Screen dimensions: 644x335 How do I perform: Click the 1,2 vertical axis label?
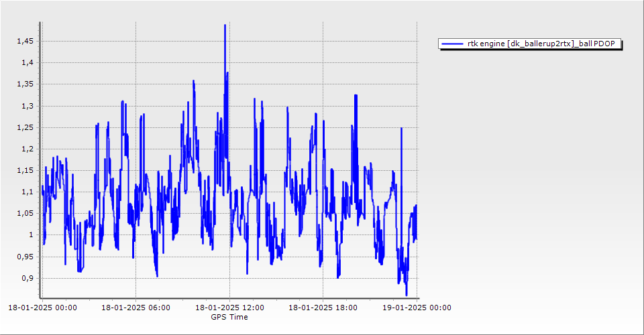tap(26, 149)
